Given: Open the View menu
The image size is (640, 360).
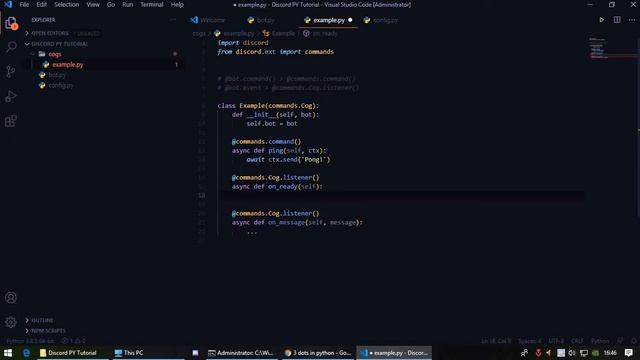Looking at the screenshot, I should (x=93, y=4).
